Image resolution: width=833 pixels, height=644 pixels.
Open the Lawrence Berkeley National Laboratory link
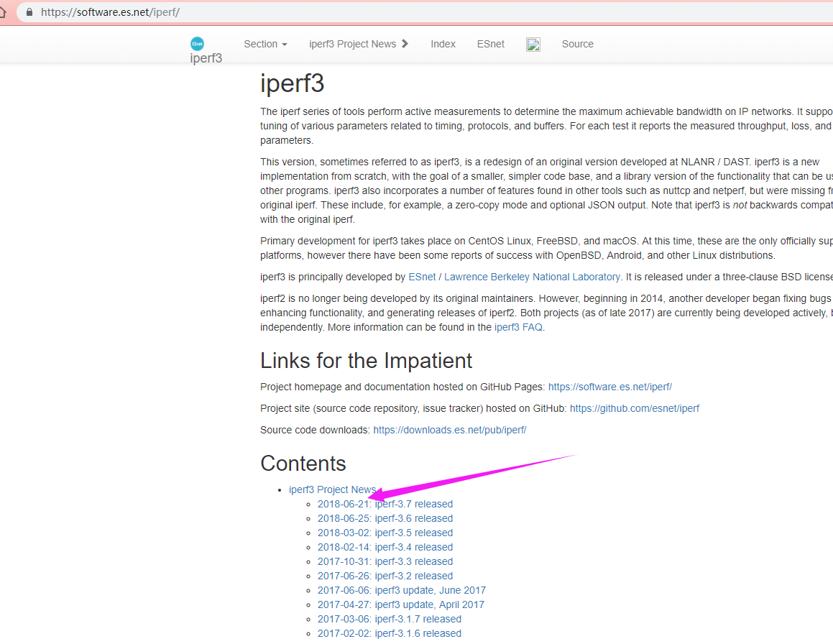pyautogui.click(x=531, y=277)
